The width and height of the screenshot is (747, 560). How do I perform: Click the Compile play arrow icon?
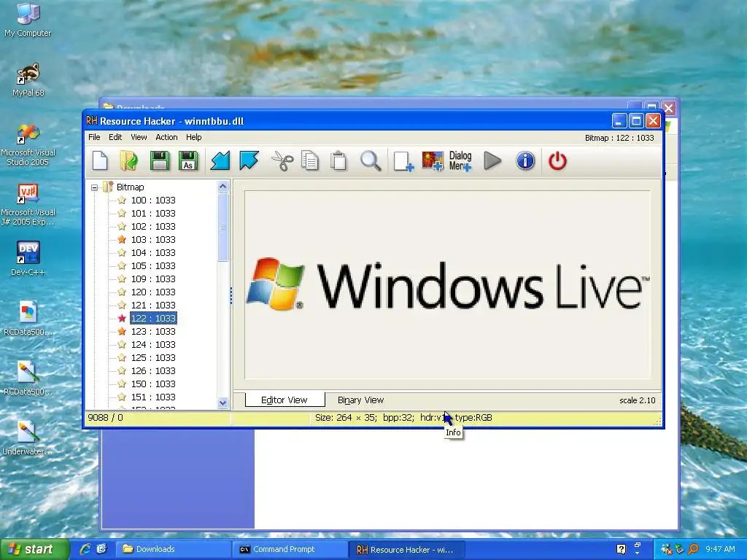tap(492, 160)
